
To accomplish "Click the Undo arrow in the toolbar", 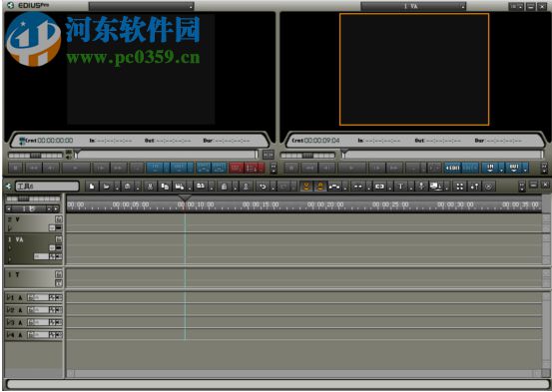I will pyautogui.click(x=263, y=187).
